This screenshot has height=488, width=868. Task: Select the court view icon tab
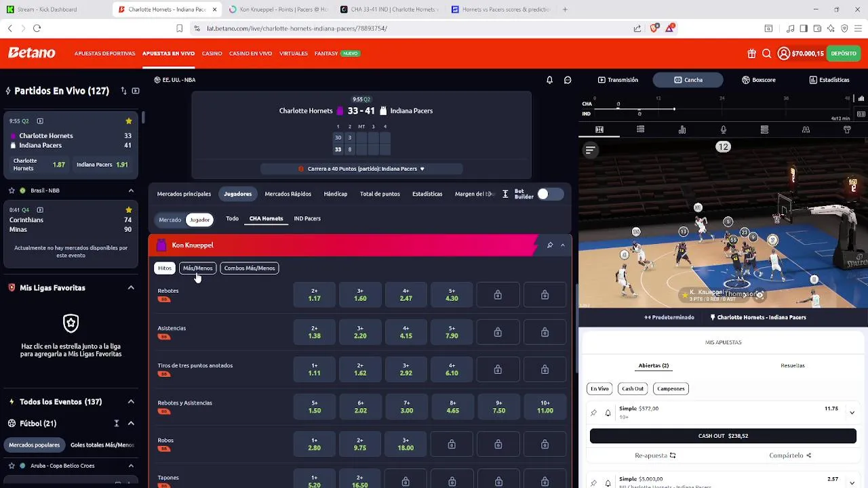pyautogui.click(x=599, y=129)
